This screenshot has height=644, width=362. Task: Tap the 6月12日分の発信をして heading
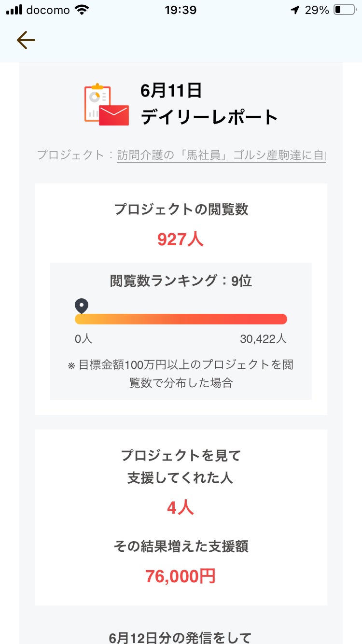tap(181, 637)
